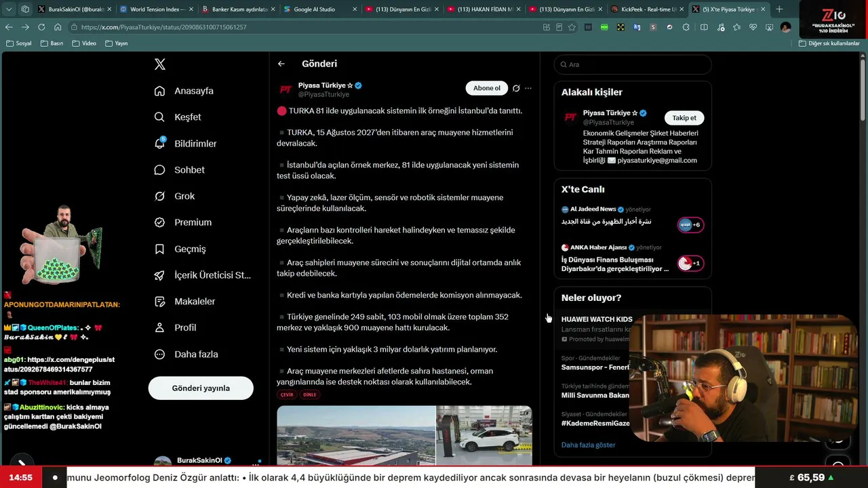This screenshot has width=868, height=488.
Task: Bookmark page with the star icon
Action: (572, 27)
